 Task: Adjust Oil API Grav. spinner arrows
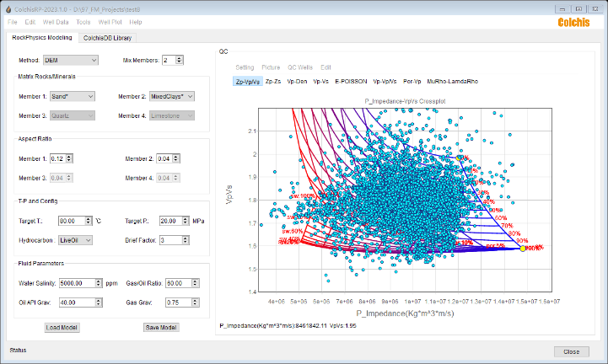coord(99,302)
